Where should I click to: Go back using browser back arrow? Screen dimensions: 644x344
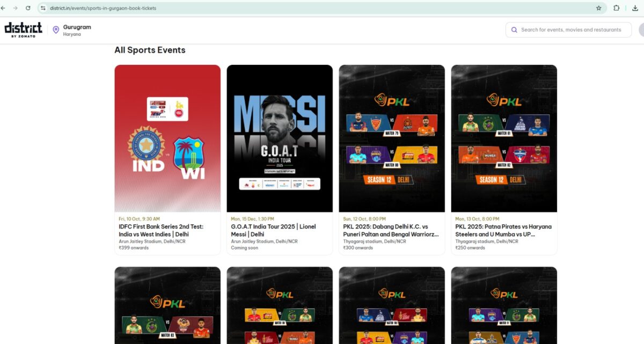[3, 8]
